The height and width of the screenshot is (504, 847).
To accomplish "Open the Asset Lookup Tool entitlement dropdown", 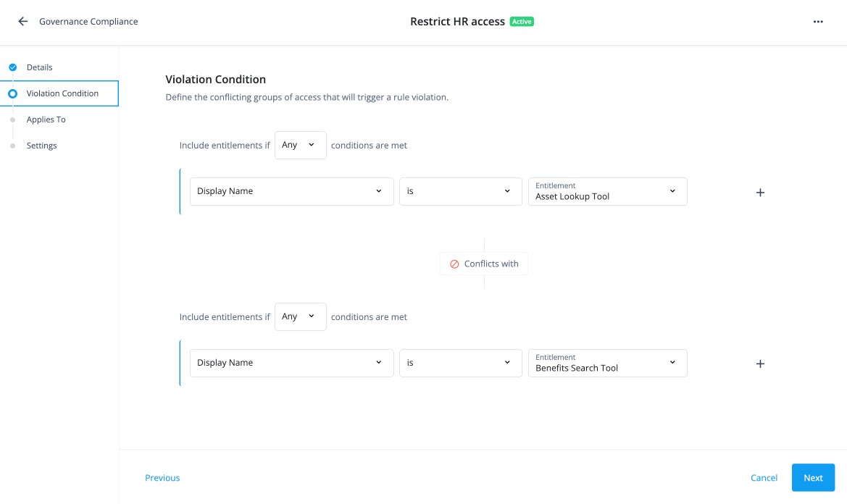I will pyautogui.click(x=608, y=192).
